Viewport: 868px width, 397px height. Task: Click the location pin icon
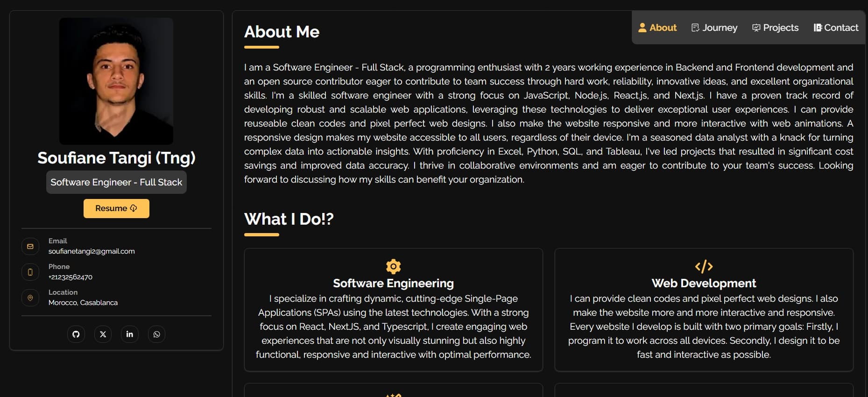tap(30, 298)
